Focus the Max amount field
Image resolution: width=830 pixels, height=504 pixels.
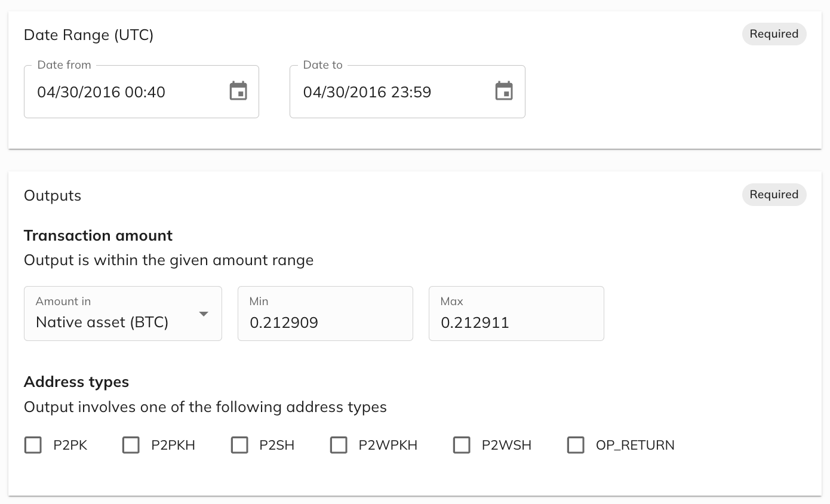(516, 322)
